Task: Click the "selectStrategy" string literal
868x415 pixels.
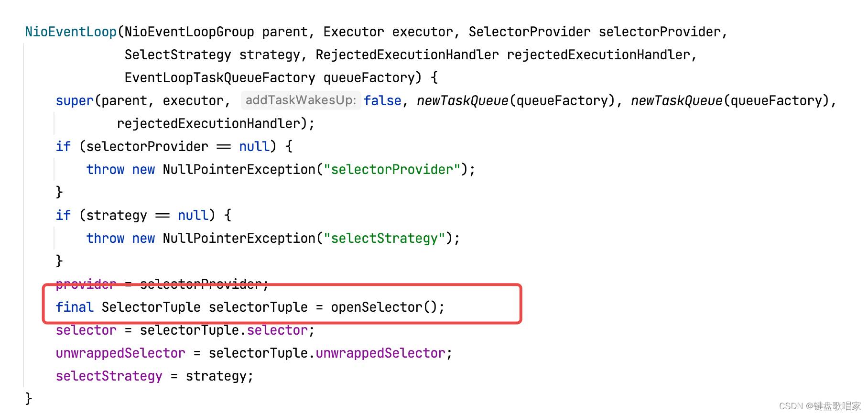Action: coord(384,239)
